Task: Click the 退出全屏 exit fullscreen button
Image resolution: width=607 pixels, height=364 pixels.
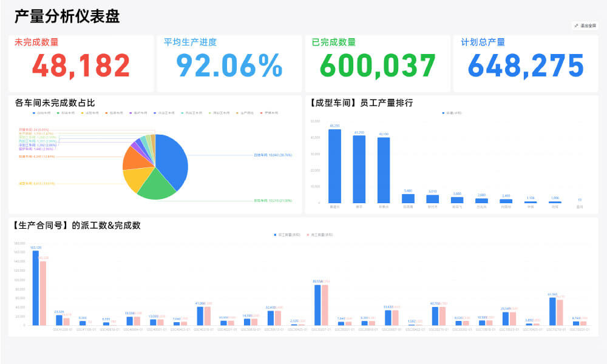Action: (585, 25)
